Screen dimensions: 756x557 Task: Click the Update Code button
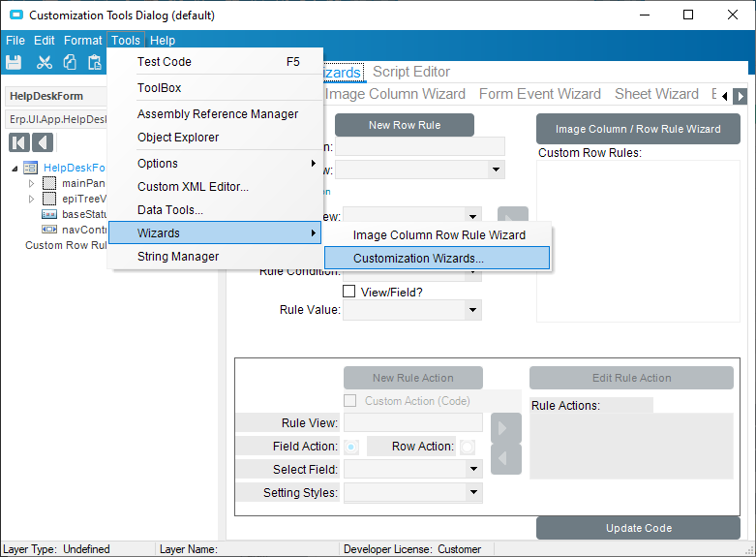[638, 528]
